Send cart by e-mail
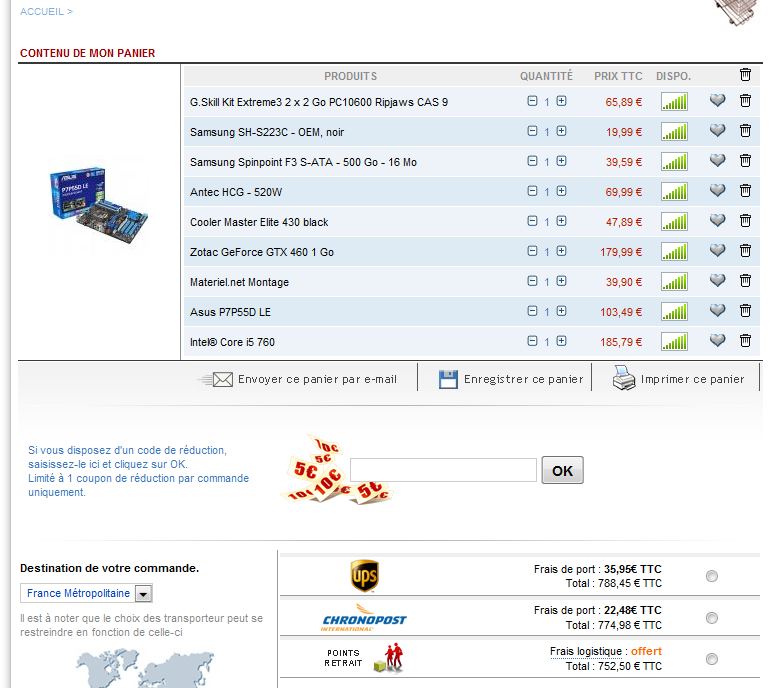The image size is (769, 688). tap(300, 379)
